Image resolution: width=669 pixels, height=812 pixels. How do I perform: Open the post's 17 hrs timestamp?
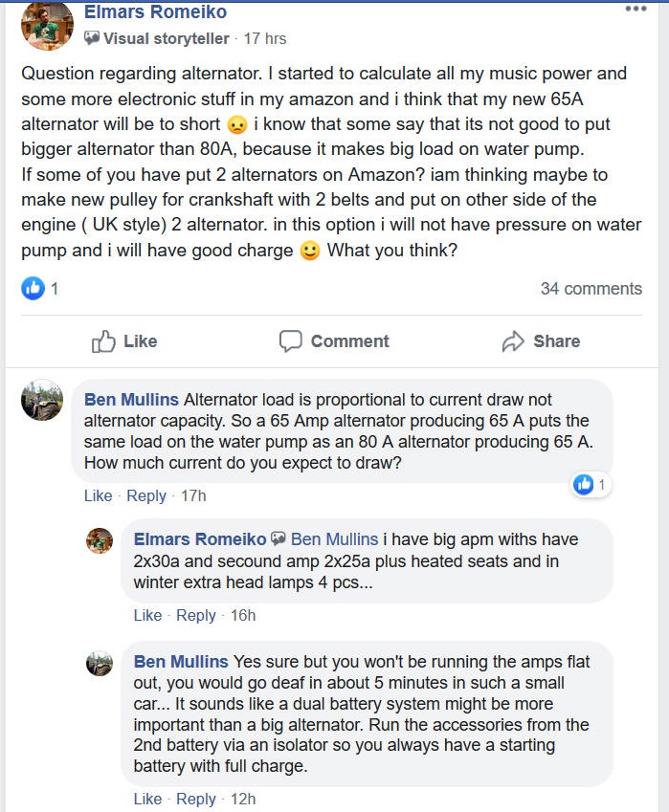[265, 38]
